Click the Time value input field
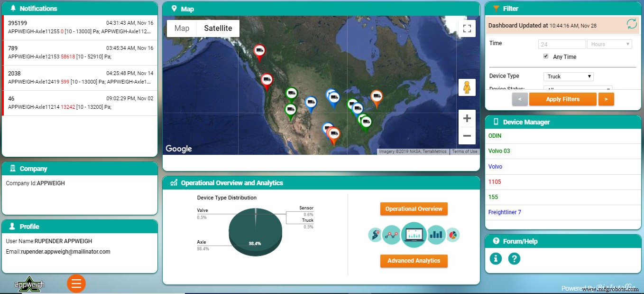This screenshot has width=644, height=294. point(562,44)
